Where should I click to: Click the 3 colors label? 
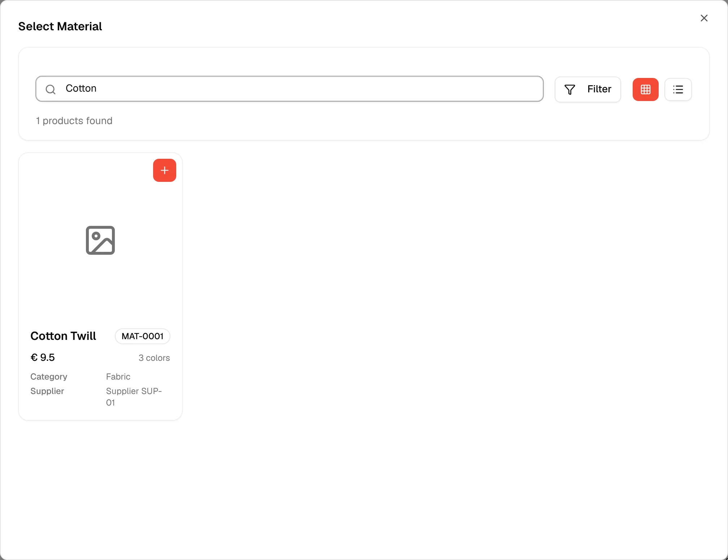pos(154,358)
